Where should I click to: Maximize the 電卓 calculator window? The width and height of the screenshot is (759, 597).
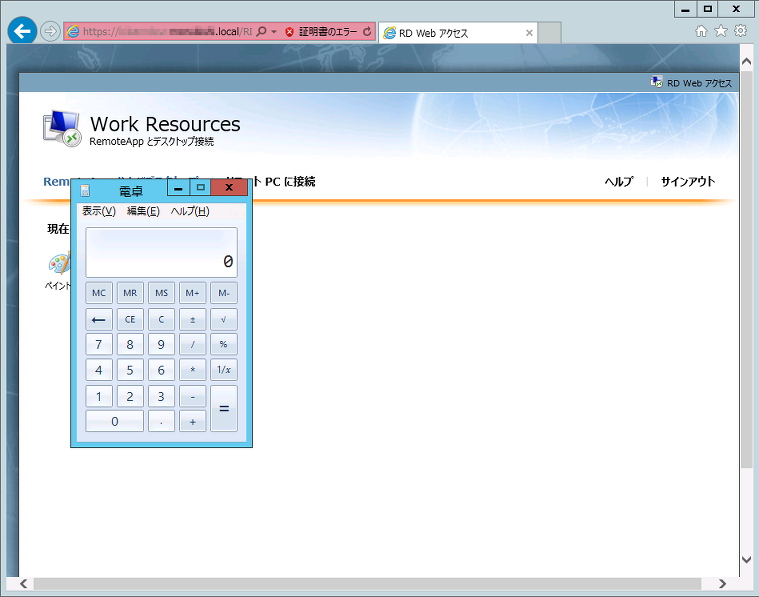point(200,188)
